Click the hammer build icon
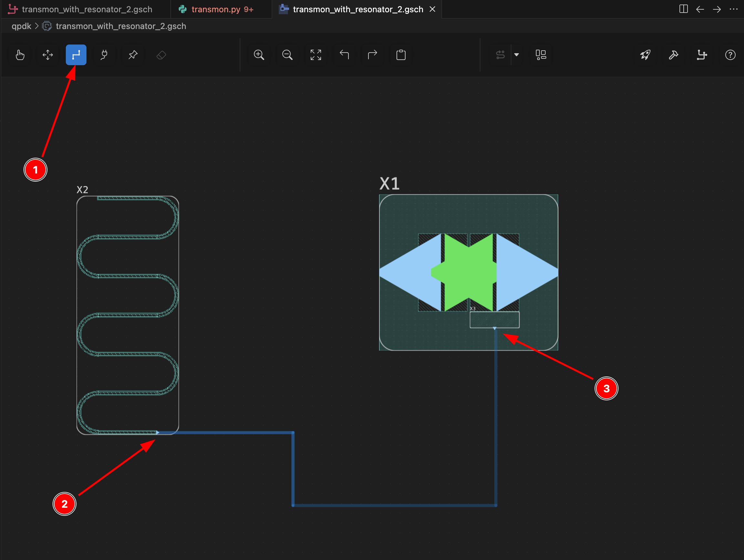Screen dimensions: 744x560 click(x=673, y=55)
